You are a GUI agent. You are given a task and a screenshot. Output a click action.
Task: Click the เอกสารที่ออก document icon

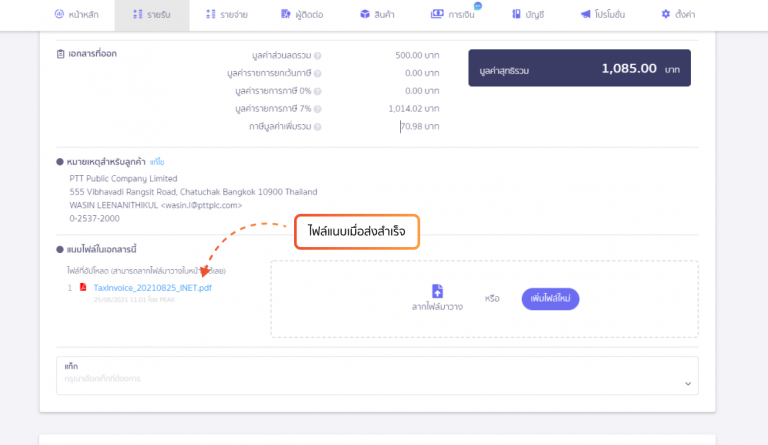click(62, 53)
